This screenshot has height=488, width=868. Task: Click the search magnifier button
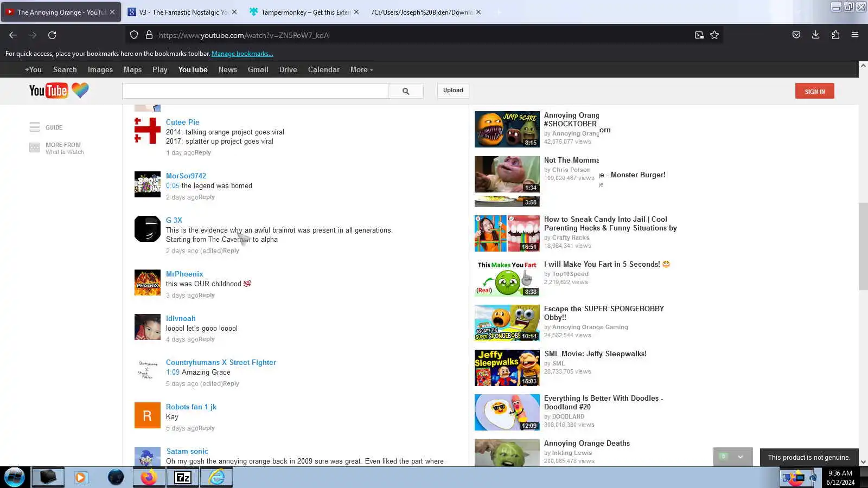click(406, 91)
